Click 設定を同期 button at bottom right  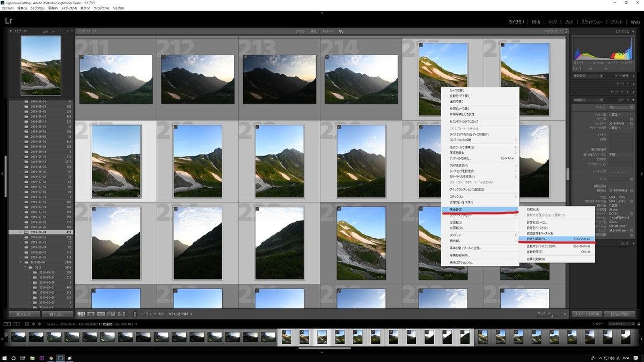tap(620, 314)
